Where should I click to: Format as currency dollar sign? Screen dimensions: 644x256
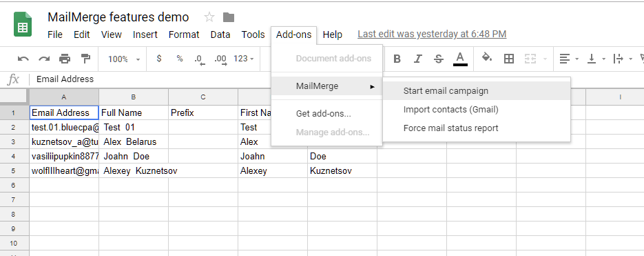click(x=159, y=59)
